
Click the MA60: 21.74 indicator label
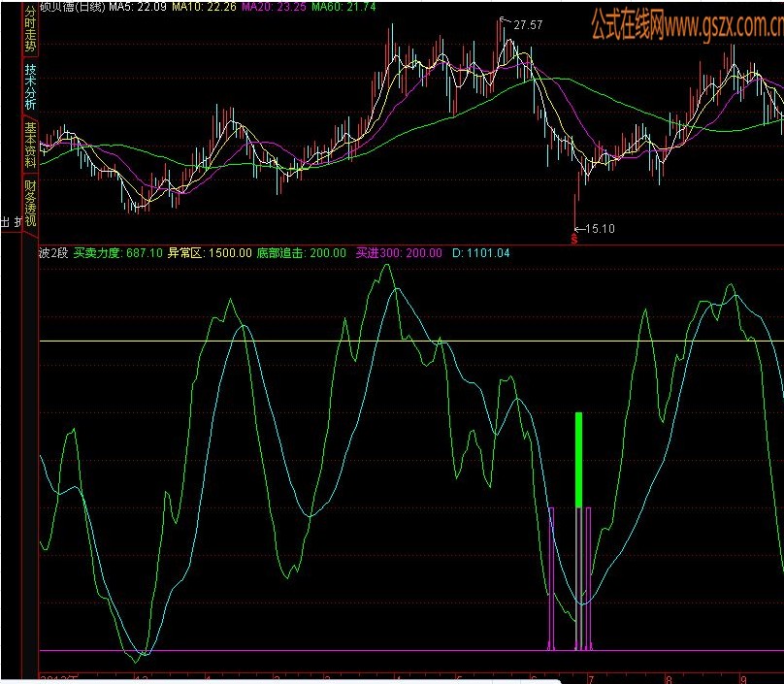343,7
